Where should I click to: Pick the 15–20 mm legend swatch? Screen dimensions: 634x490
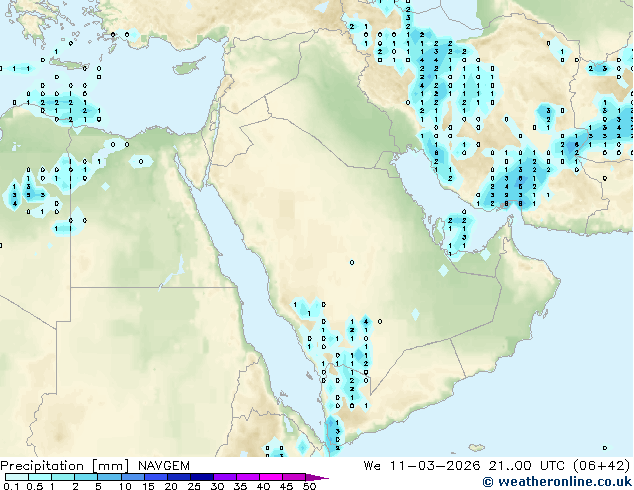coord(155,477)
